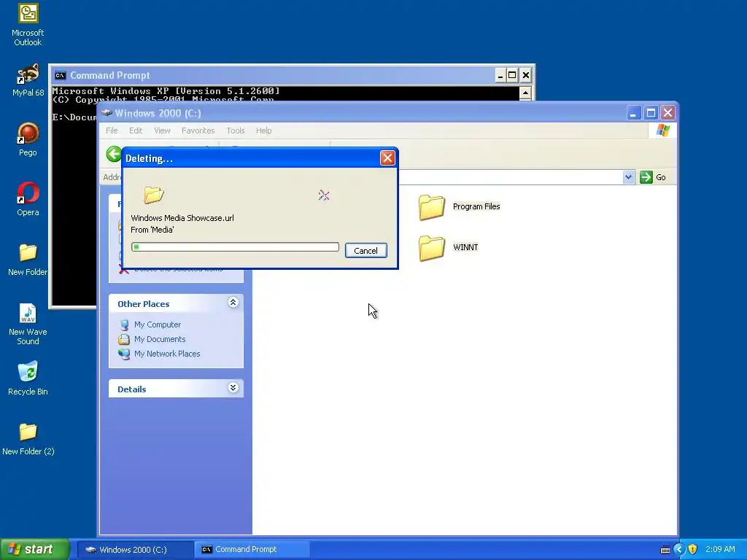Screen dimensions: 747x560
Task: Click green Go arrow icon
Action: (646, 177)
